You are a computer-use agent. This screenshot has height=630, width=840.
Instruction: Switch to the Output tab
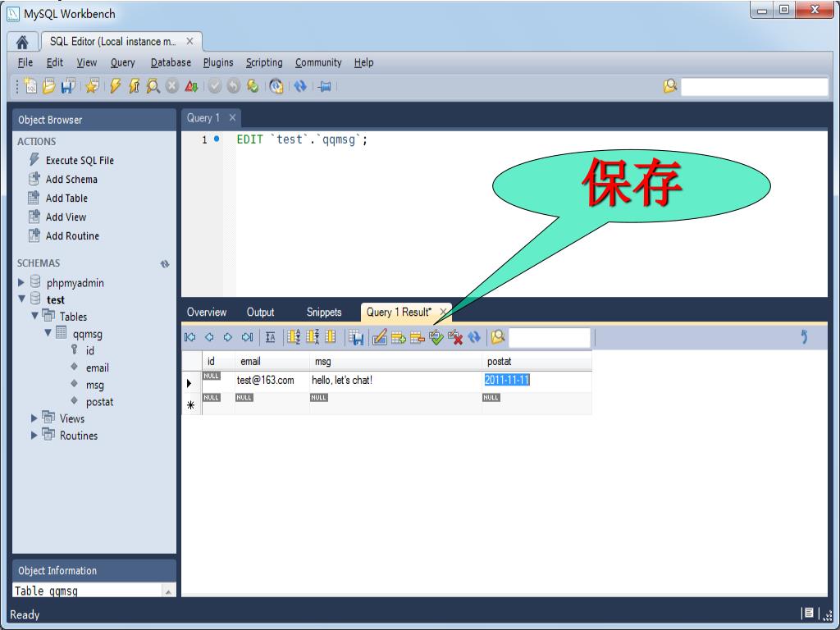[x=260, y=313]
